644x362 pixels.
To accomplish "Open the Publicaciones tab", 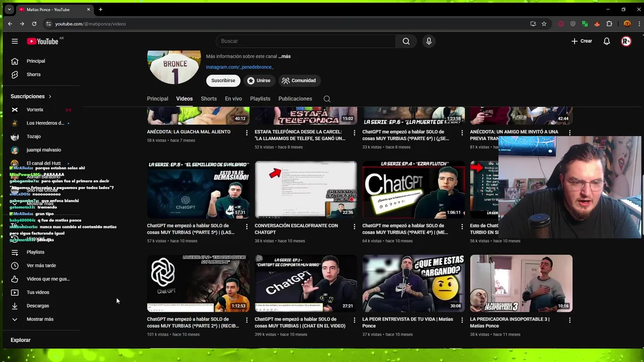I will point(295,99).
